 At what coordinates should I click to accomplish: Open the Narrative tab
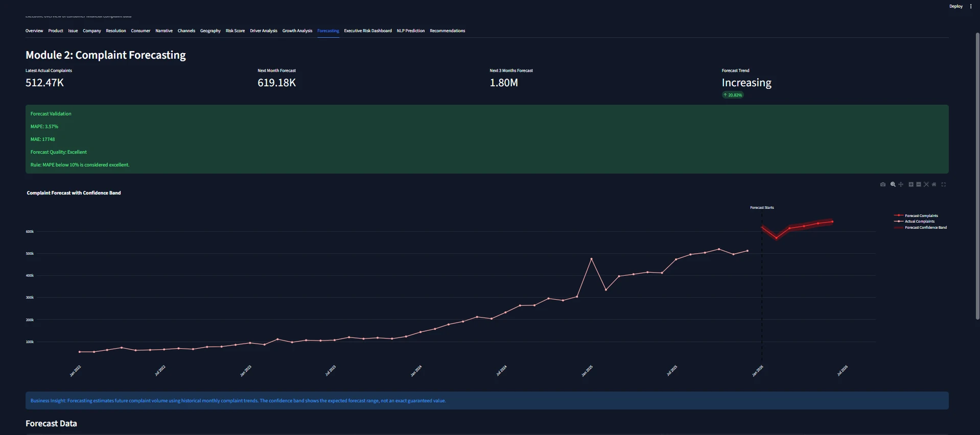click(164, 31)
